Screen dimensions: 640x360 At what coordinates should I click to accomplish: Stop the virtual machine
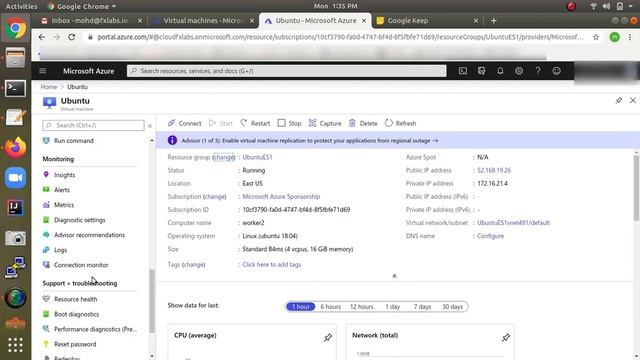coord(289,123)
